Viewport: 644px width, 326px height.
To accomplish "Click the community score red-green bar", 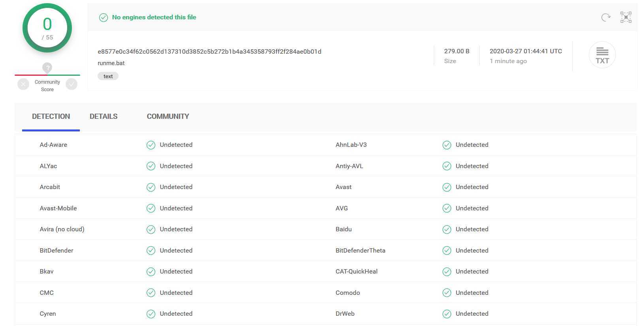I will click(x=47, y=75).
